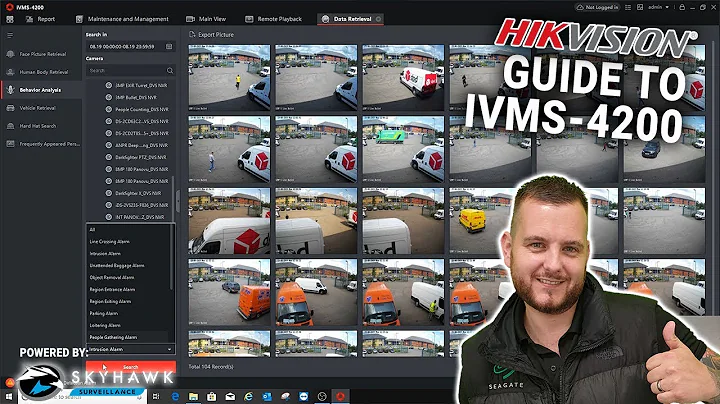The width and height of the screenshot is (720, 404).
Task: Switch to the Remote Playback tab
Action: pos(274,19)
